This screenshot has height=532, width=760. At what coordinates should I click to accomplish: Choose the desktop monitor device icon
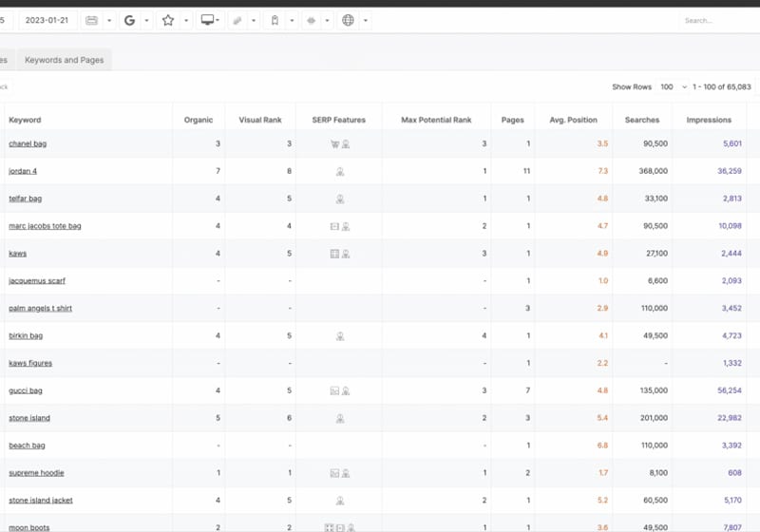tap(207, 20)
